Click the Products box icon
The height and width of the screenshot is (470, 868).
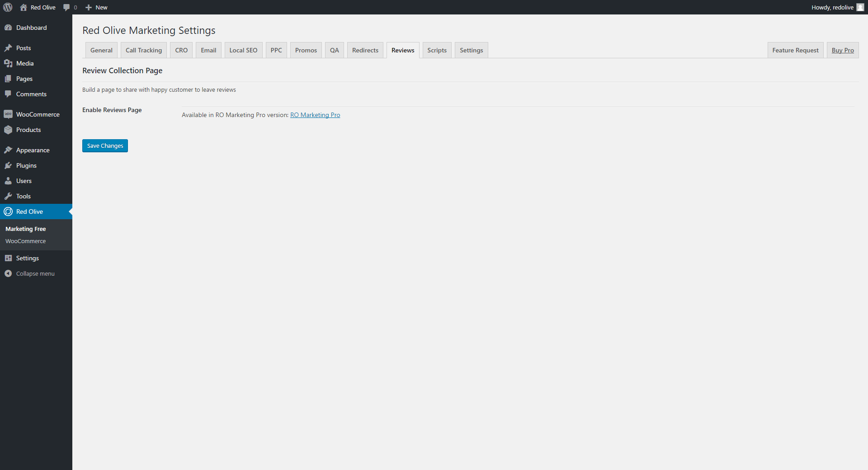click(x=8, y=130)
